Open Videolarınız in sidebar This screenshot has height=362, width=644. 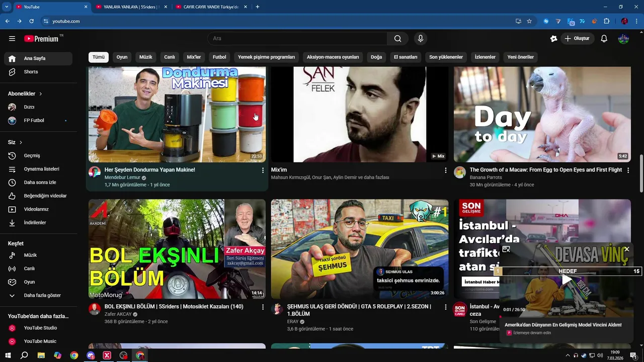38,209
